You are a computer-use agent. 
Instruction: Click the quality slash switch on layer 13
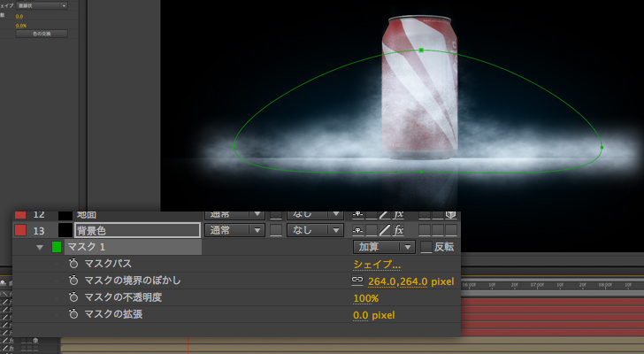[x=385, y=230]
